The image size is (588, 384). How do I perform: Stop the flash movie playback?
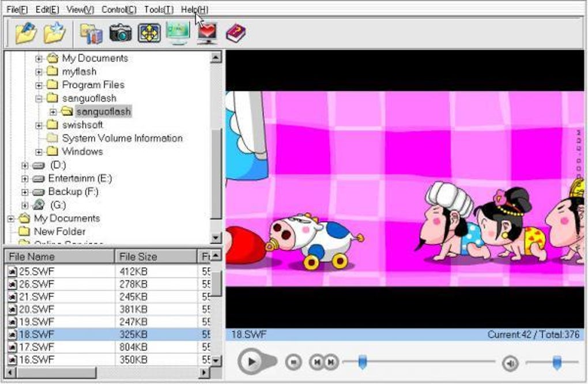pos(293,362)
